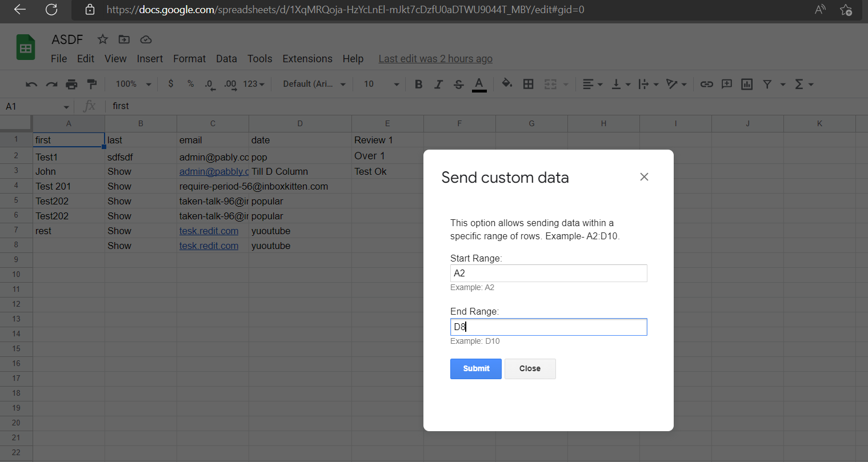Toggle bold formatting
The width and height of the screenshot is (868, 462).
419,84
